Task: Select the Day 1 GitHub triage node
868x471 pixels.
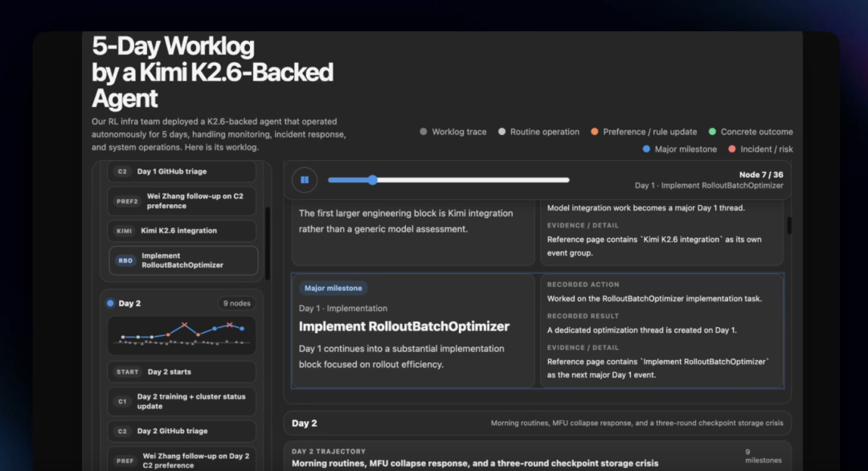Action: [182, 171]
